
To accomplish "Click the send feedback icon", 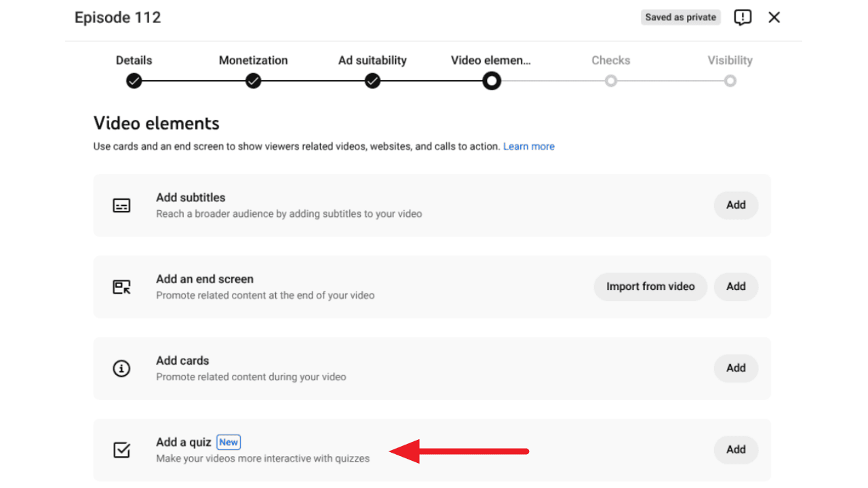I will (x=743, y=18).
